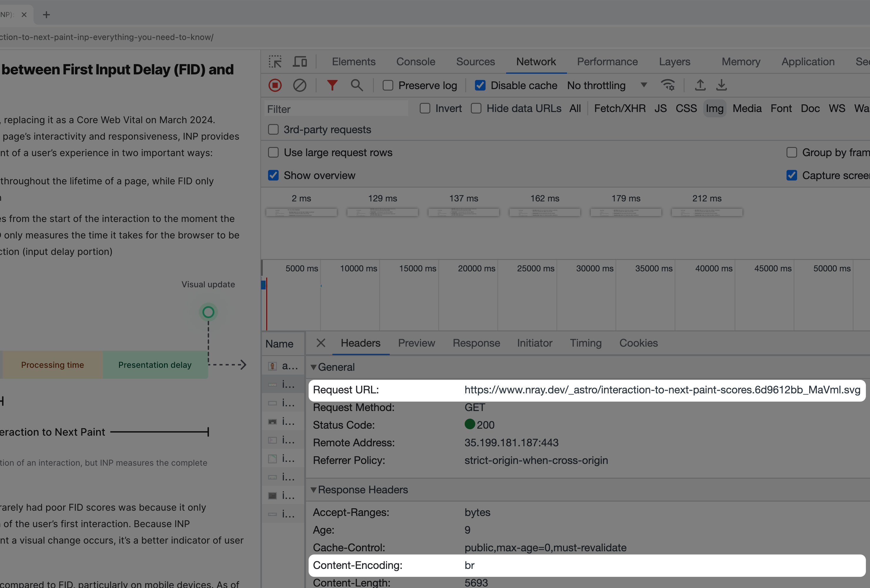The width and height of the screenshot is (870, 588).
Task: Click the Remote Address 35.199.181.187:443
Action: click(x=511, y=443)
